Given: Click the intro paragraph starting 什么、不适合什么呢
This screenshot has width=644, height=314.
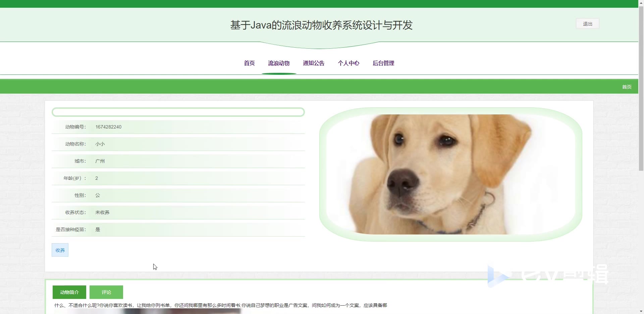Looking at the screenshot, I should pyautogui.click(x=221, y=305).
